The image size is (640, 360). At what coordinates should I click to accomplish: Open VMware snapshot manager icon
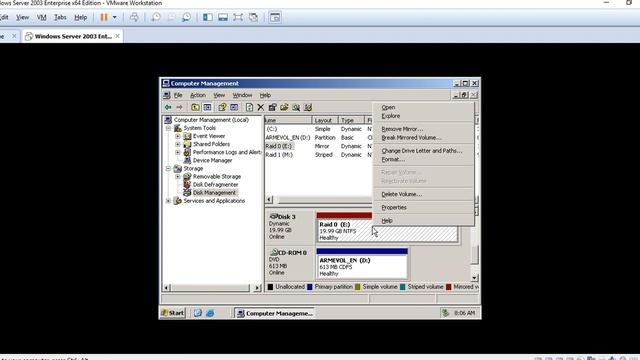187,17
